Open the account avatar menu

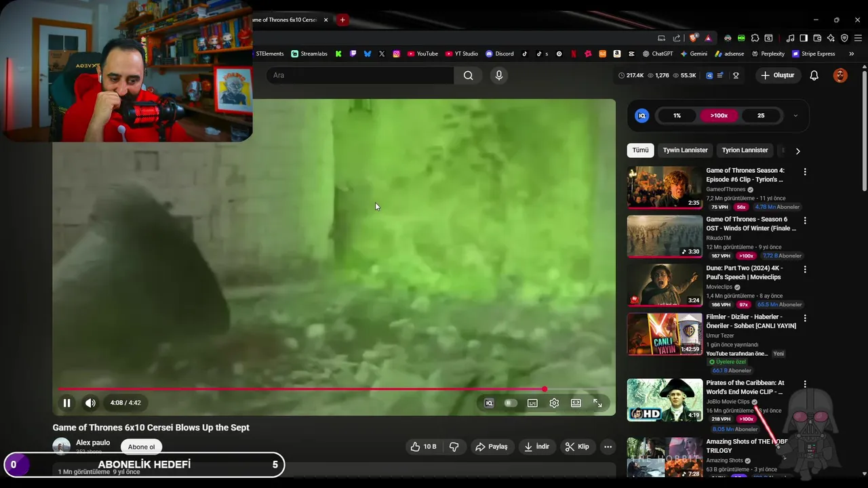pos(840,75)
